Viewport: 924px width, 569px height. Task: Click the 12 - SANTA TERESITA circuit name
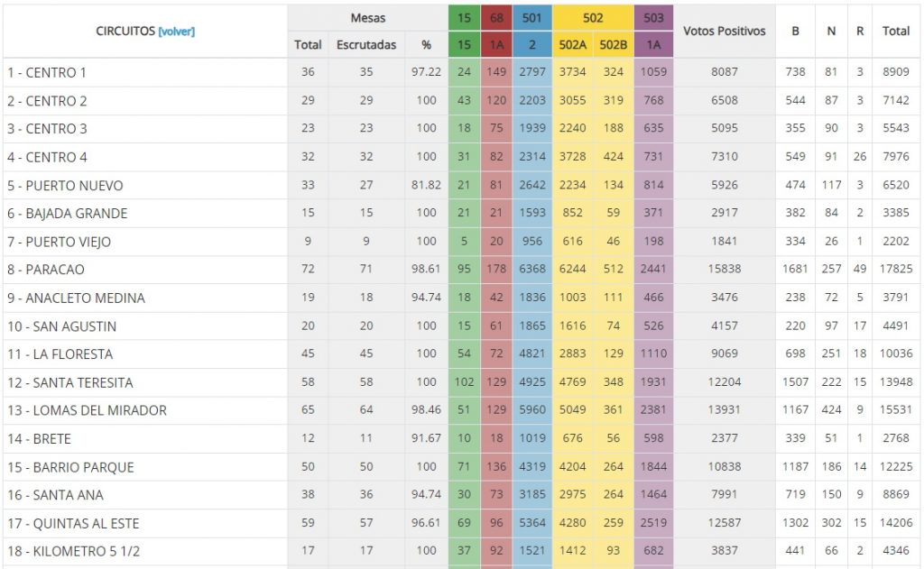70,382
